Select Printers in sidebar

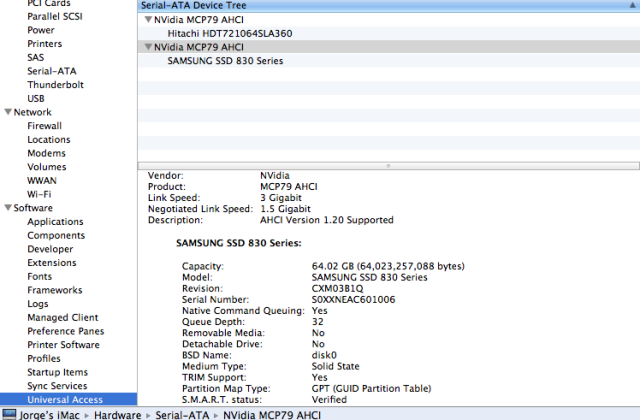coord(44,44)
